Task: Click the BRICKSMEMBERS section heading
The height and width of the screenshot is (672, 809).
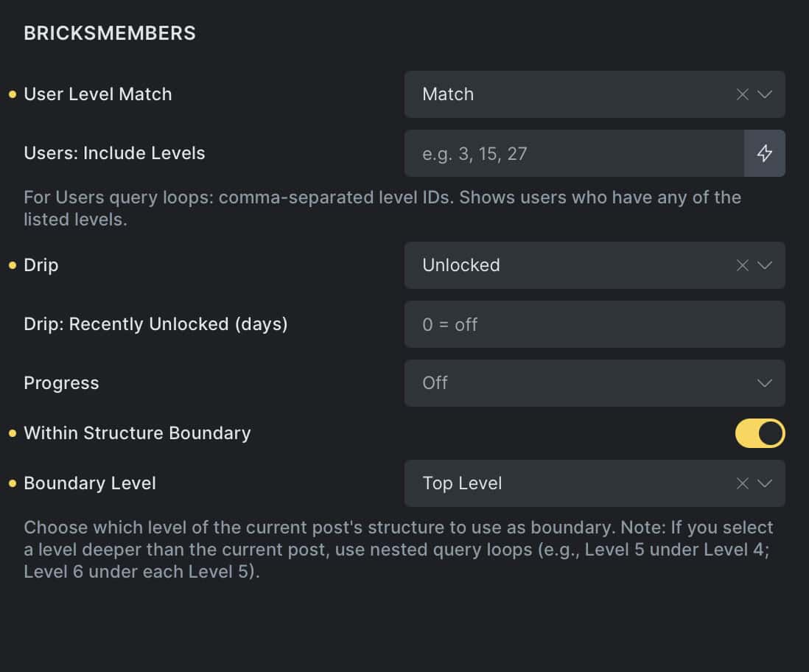Action: coord(110,33)
